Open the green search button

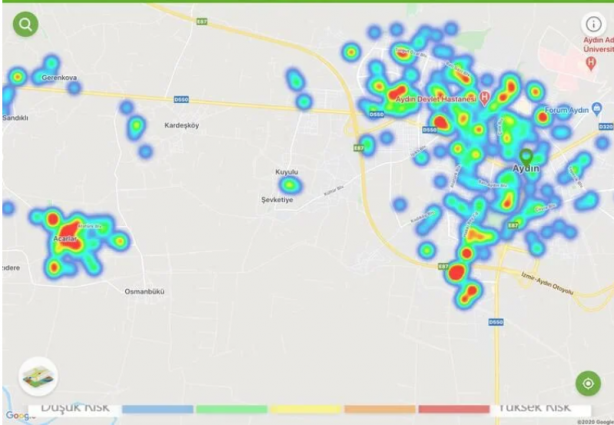point(25,24)
